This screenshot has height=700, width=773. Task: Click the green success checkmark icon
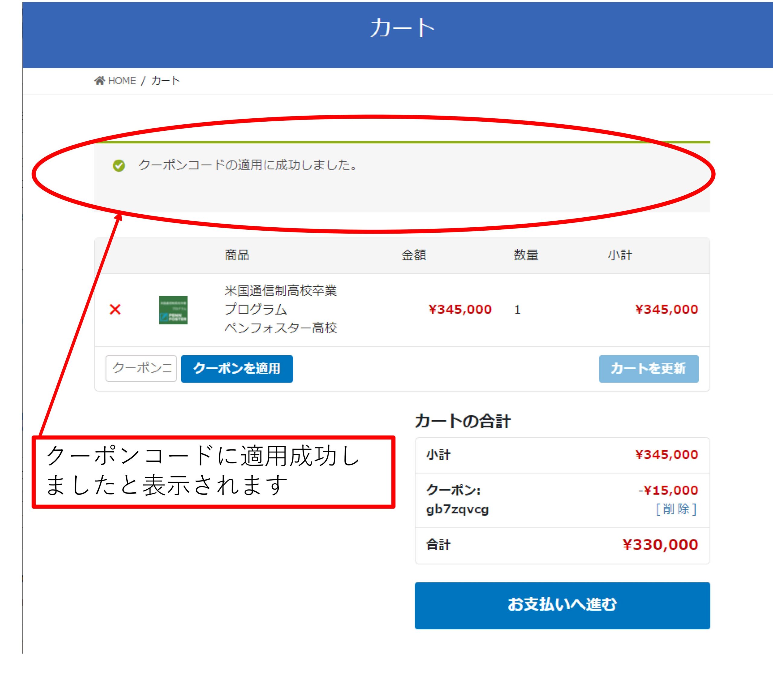pos(118,166)
